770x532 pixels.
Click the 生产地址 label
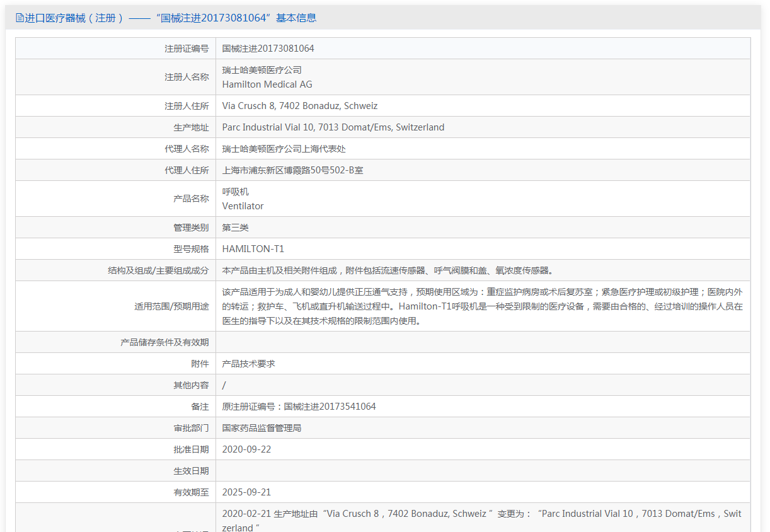click(x=191, y=127)
